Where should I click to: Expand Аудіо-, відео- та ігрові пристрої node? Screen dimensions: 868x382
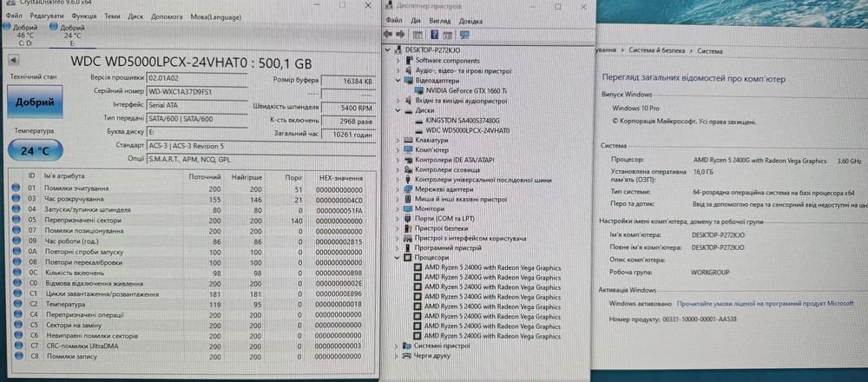pos(398,71)
